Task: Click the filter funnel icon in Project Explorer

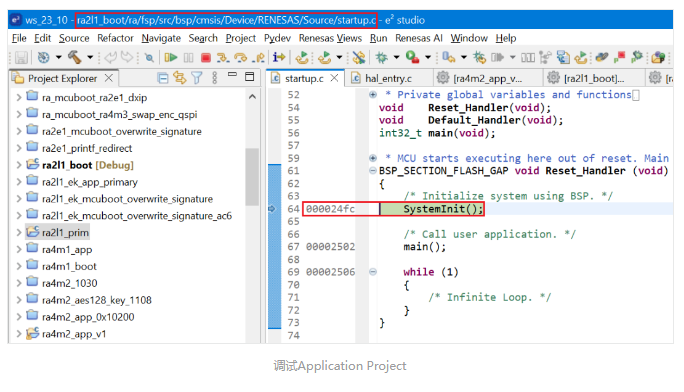Action: [x=197, y=78]
